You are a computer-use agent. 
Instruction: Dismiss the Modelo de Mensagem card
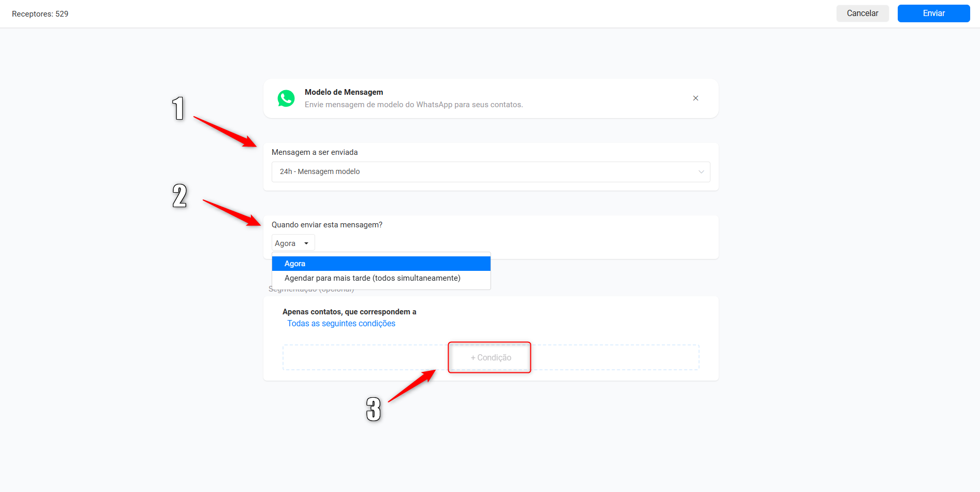pos(695,98)
